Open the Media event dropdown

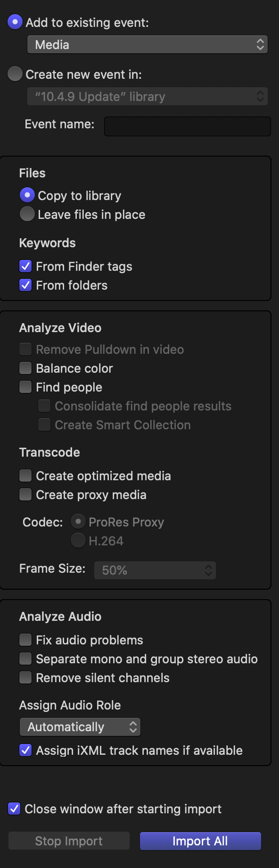tap(148, 45)
